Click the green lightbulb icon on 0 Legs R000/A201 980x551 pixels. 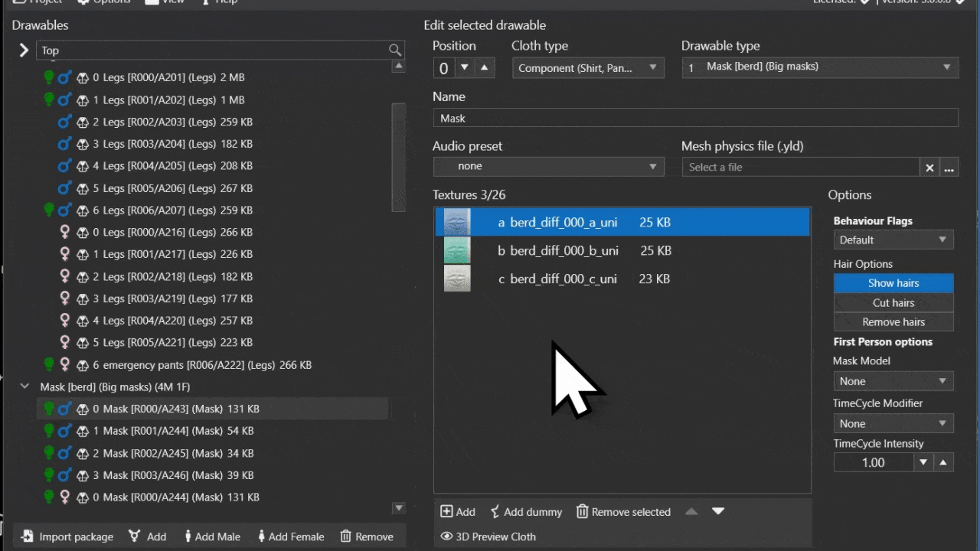coord(49,77)
